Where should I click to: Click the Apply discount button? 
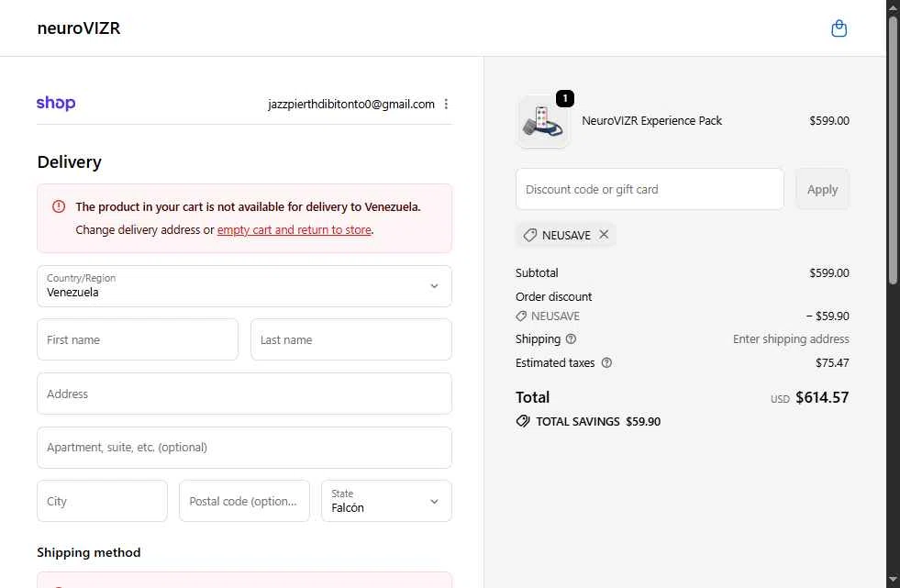[822, 189]
